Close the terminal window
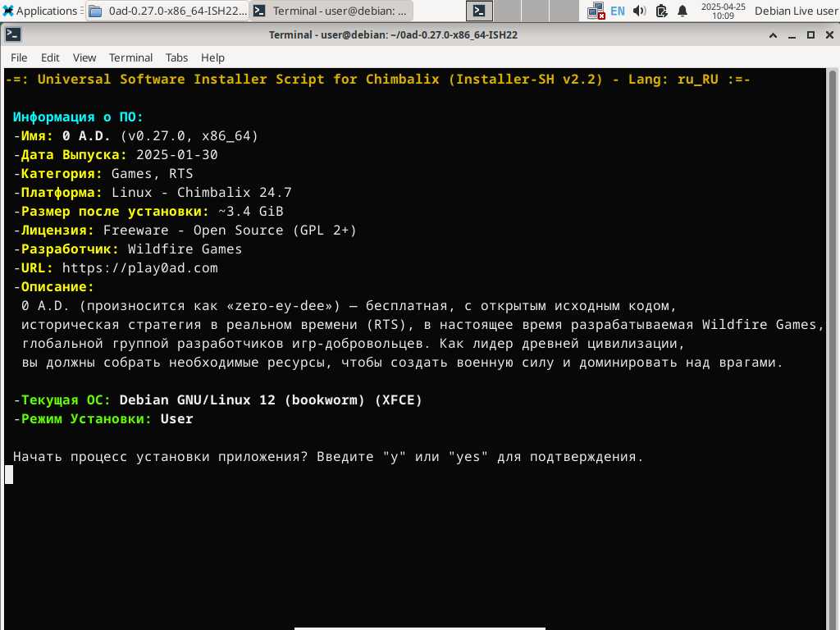The height and width of the screenshot is (630, 840). (x=829, y=35)
